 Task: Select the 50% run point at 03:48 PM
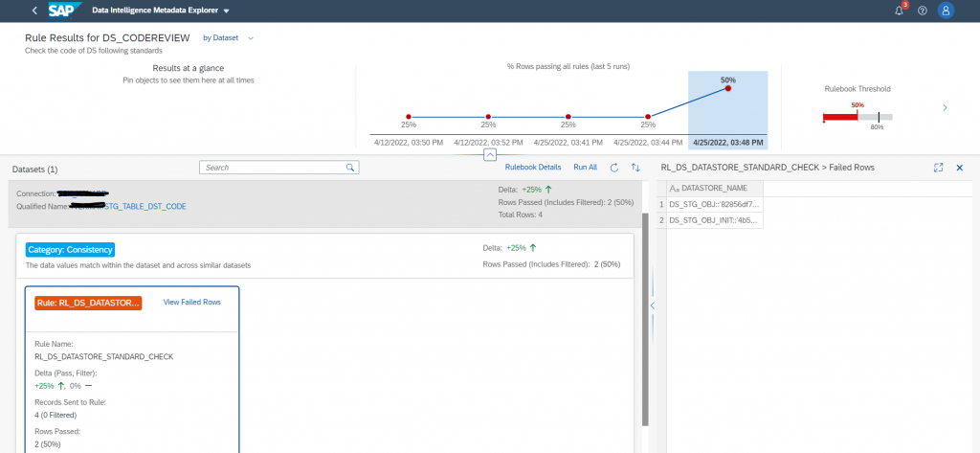(x=728, y=88)
